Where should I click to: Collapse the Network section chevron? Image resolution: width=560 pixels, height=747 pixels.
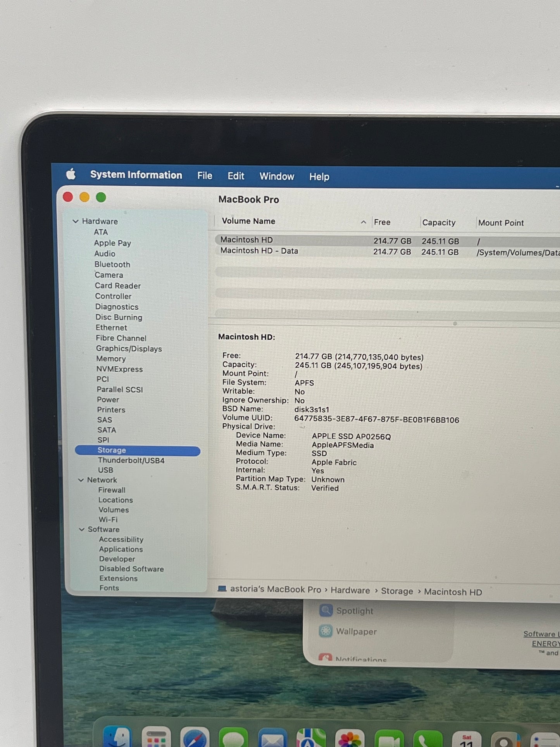pyautogui.click(x=81, y=480)
